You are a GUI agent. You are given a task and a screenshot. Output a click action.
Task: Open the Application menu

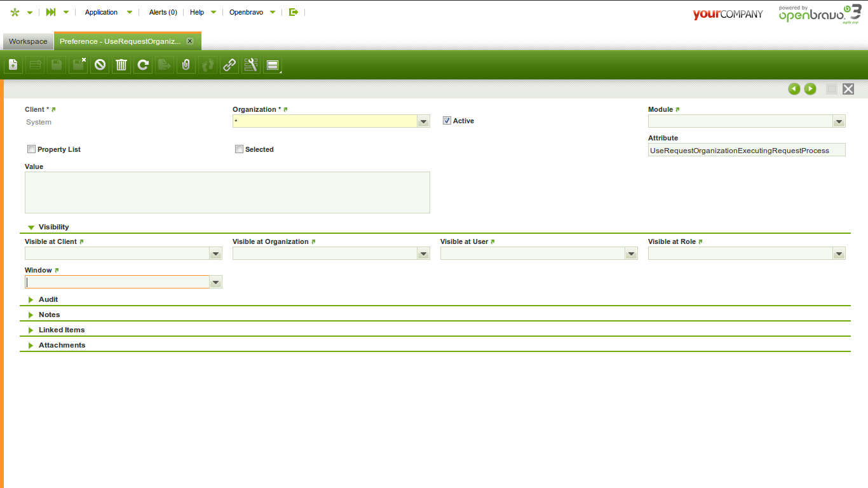pyautogui.click(x=109, y=12)
